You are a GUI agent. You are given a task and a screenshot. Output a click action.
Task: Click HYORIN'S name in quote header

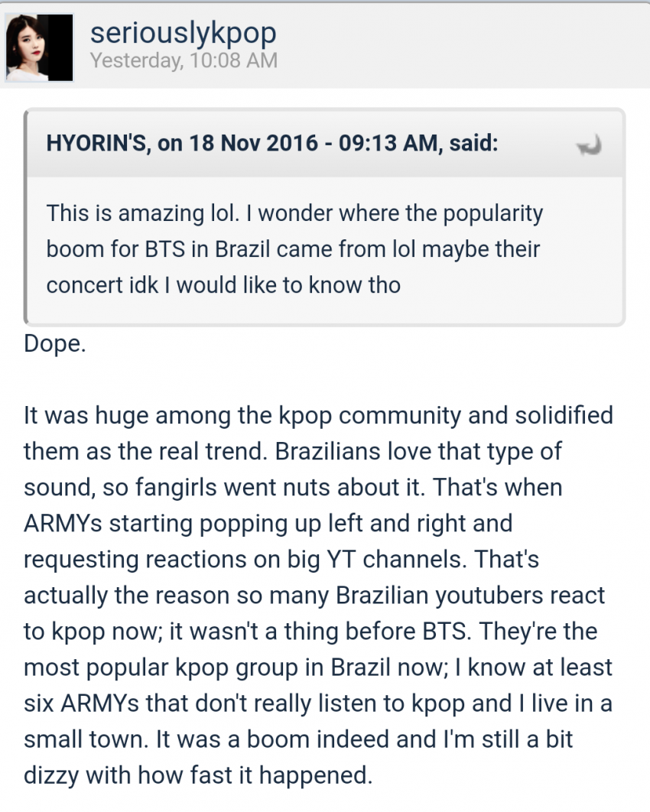pyautogui.click(x=97, y=144)
